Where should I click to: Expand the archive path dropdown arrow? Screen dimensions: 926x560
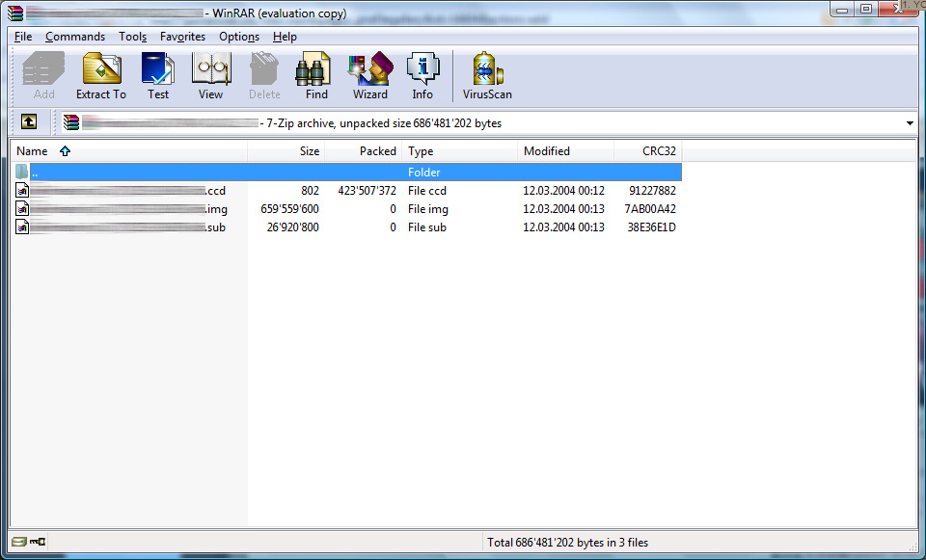tap(910, 123)
